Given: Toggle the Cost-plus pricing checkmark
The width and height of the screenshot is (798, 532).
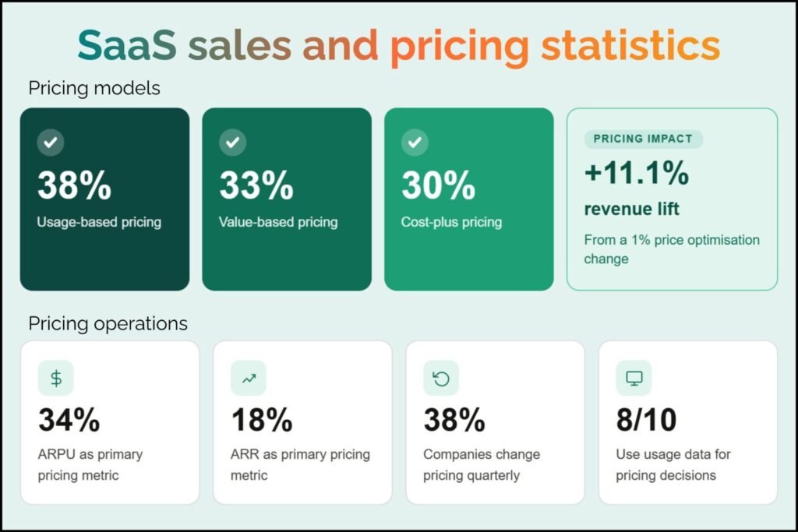Looking at the screenshot, I should (415, 143).
